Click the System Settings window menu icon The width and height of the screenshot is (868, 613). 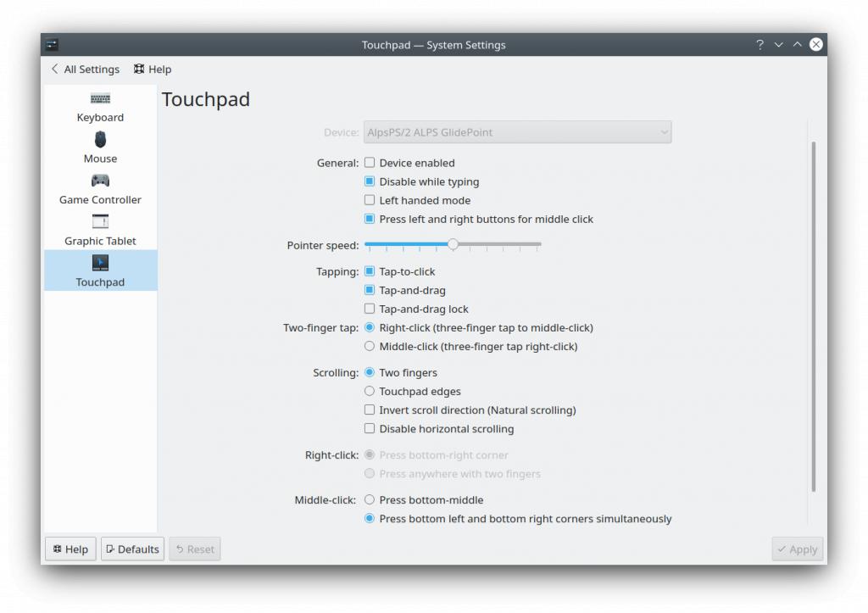(x=53, y=45)
